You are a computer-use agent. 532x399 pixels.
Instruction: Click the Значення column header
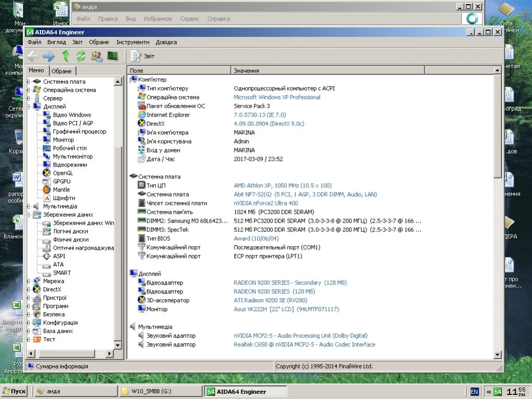coord(328,71)
